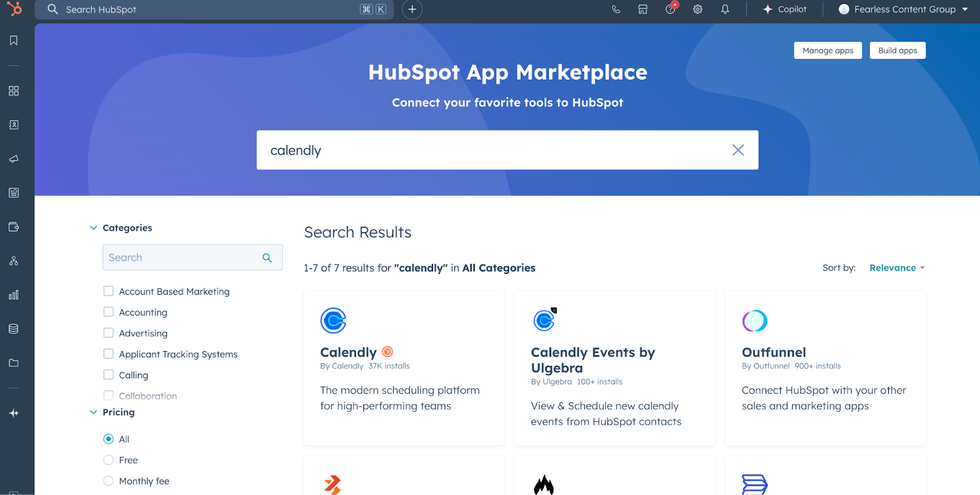
Task: Open the CRM contacts icon in sidebar
Action: (13, 125)
